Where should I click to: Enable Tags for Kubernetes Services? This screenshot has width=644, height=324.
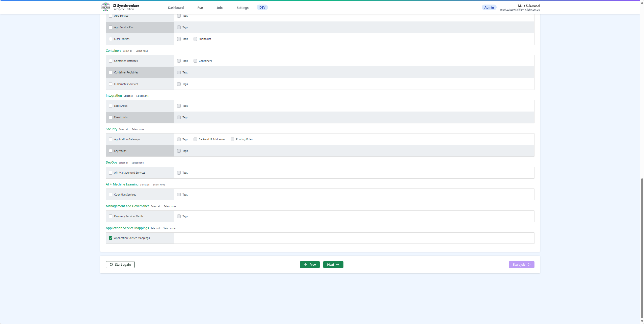(179, 84)
